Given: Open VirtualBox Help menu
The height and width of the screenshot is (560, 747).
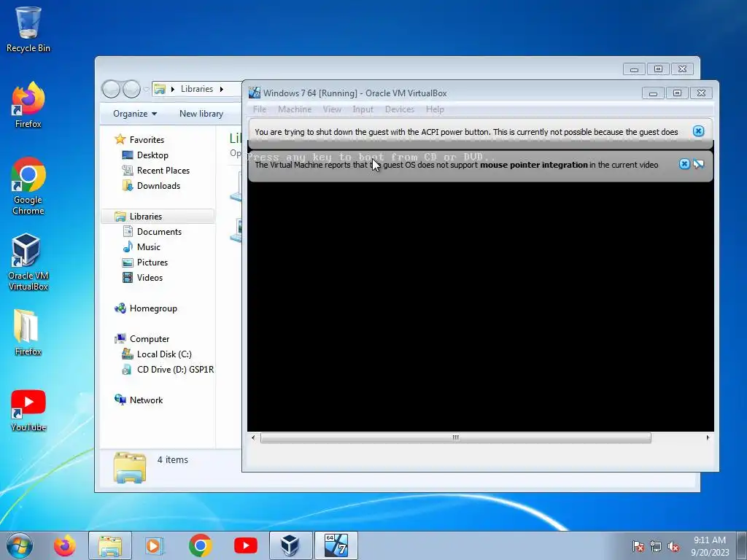Looking at the screenshot, I should (x=435, y=109).
